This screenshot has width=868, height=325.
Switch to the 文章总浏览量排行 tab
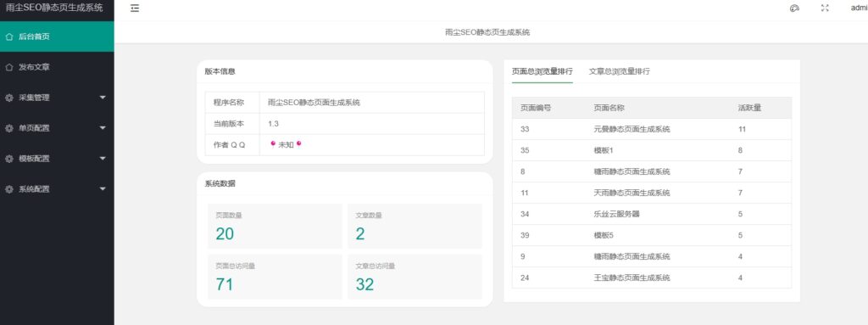(x=620, y=71)
